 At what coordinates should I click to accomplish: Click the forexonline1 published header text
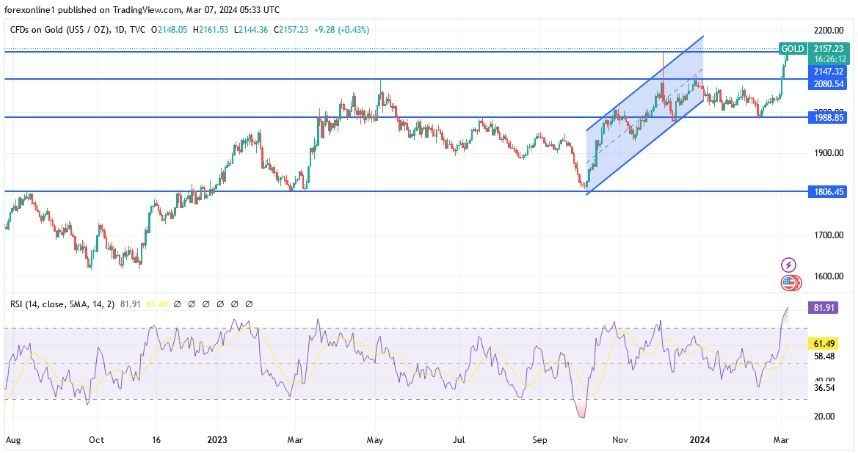click(142, 9)
